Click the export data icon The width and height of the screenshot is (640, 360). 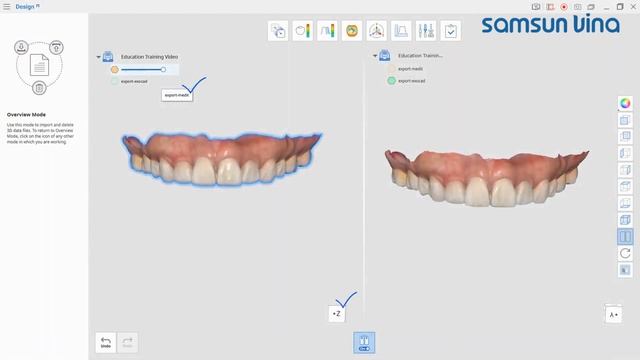(56, 47)
